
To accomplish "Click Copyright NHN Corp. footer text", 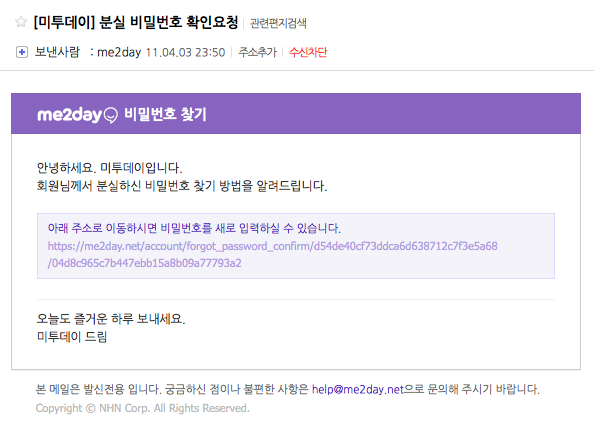I will pos(142,408).
